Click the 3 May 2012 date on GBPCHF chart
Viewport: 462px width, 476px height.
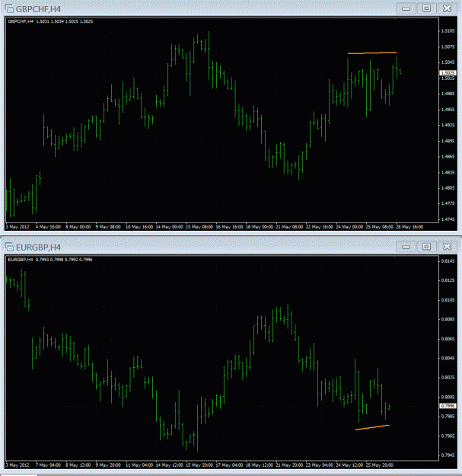coord(18,227)
